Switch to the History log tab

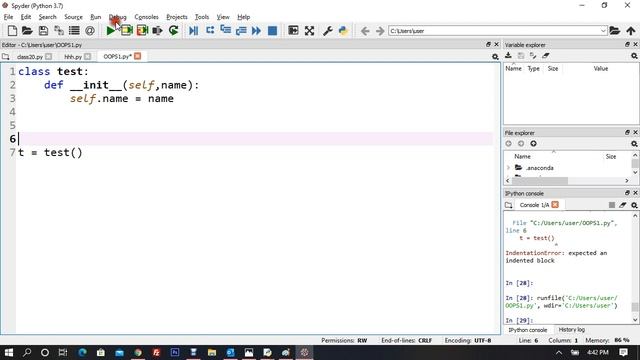pos(571,329)
